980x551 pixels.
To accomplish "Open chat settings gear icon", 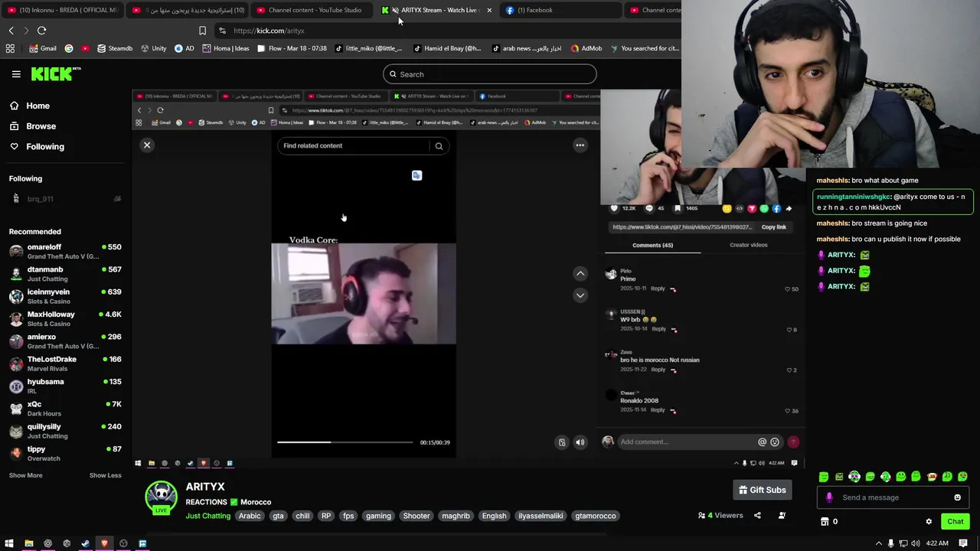I will click(929, 522).
